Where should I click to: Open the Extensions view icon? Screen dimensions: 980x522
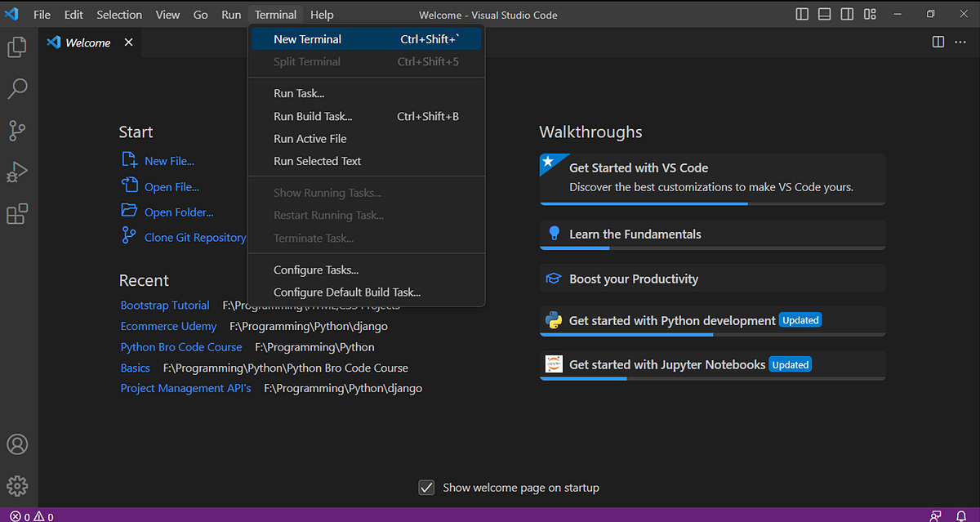pos(17,214)
